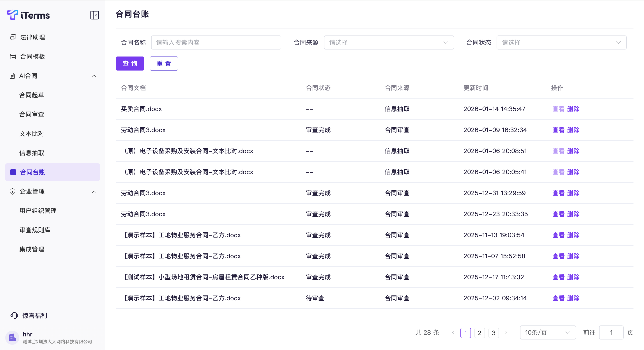Focus the 合同名称 search input field
The width and height of the screenshot is (644, 350).
[216, 42]
